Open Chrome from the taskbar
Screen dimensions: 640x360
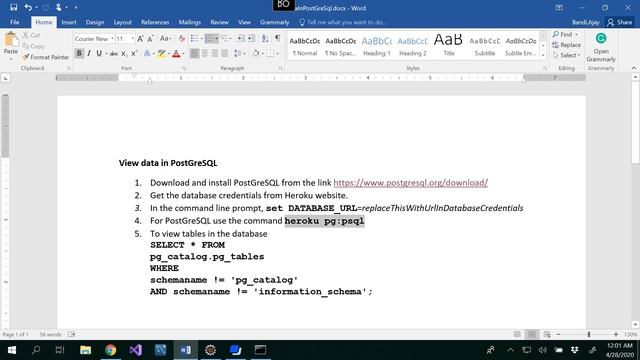tap(110, 350)
